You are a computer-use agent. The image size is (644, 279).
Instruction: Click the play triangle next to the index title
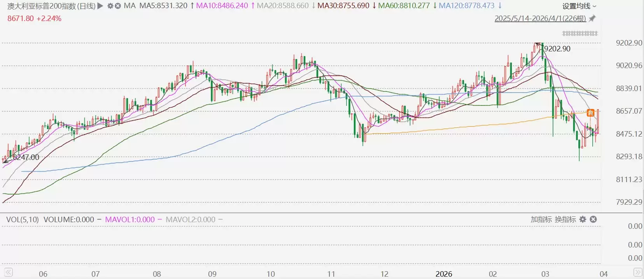[100, 6]
